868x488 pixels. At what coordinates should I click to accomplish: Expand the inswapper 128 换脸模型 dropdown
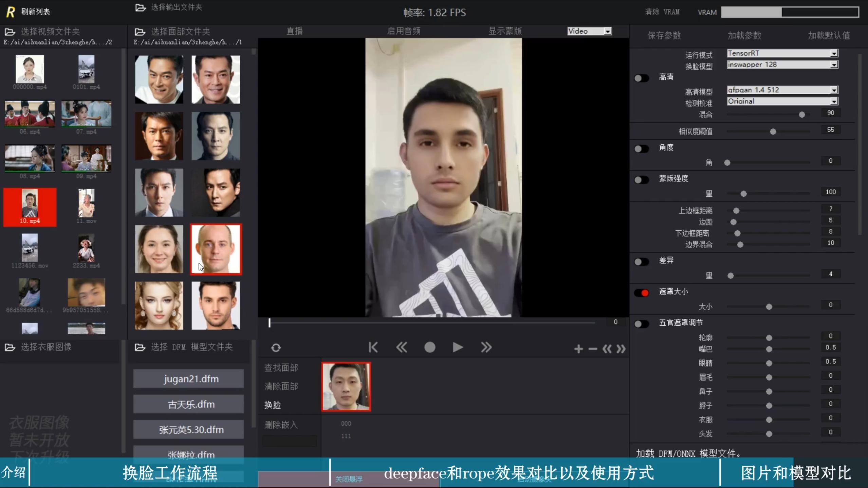coord(834,65)
